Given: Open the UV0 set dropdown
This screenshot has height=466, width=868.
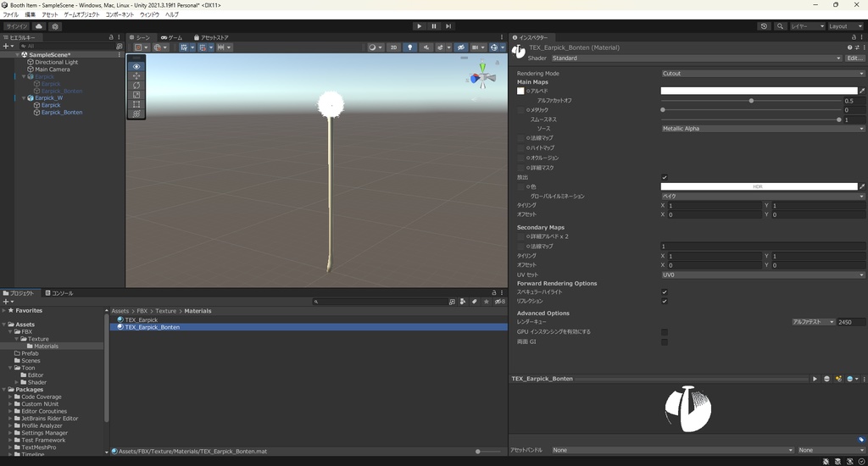Looking at the screenshot, I should pos(762,275).
